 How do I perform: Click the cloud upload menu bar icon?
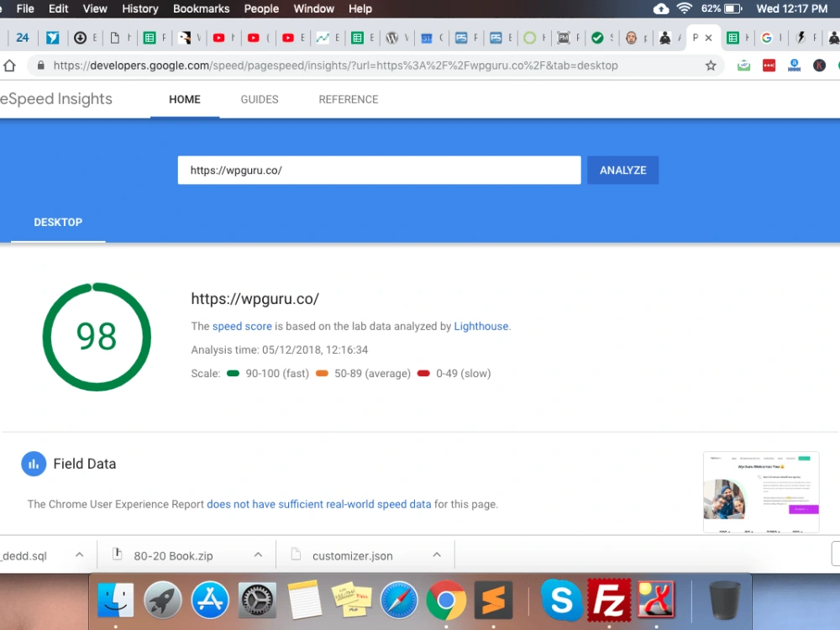tap(661, 8)
